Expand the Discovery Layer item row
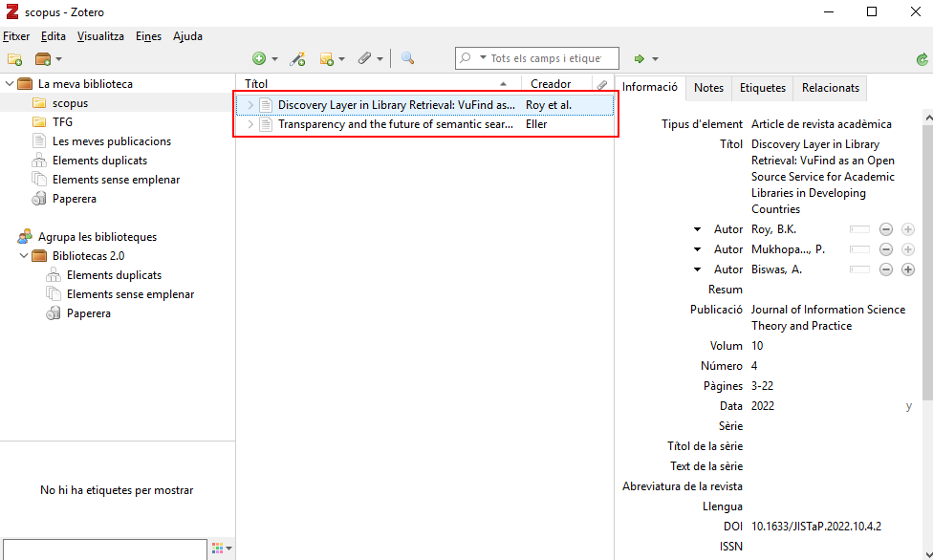933x560 pixels. tap(250, 105)
